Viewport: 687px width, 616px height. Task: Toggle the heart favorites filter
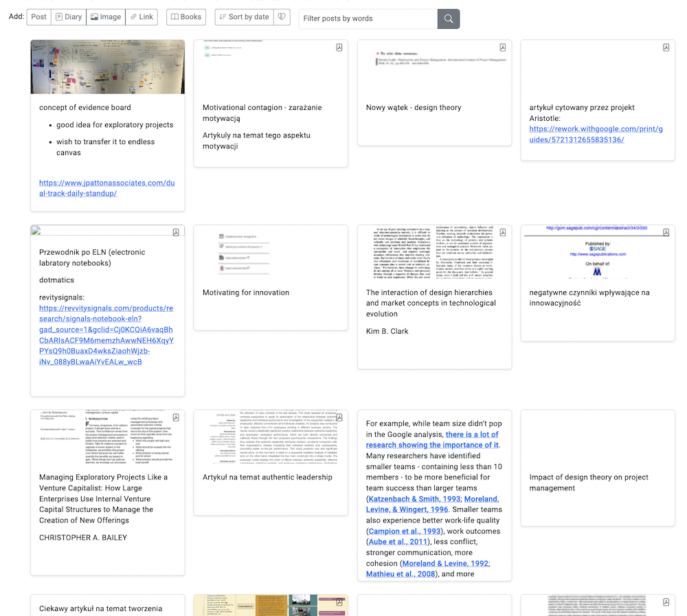[282, 17]
